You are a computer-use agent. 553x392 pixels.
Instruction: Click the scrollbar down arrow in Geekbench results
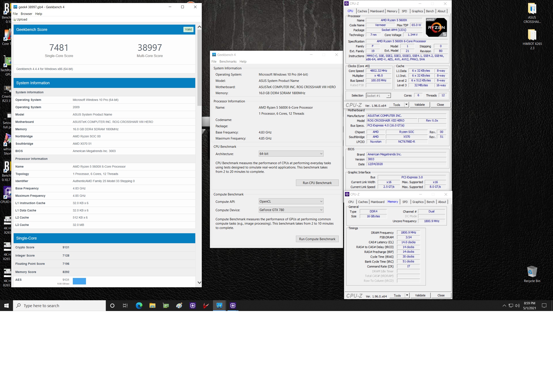(199, 282)
